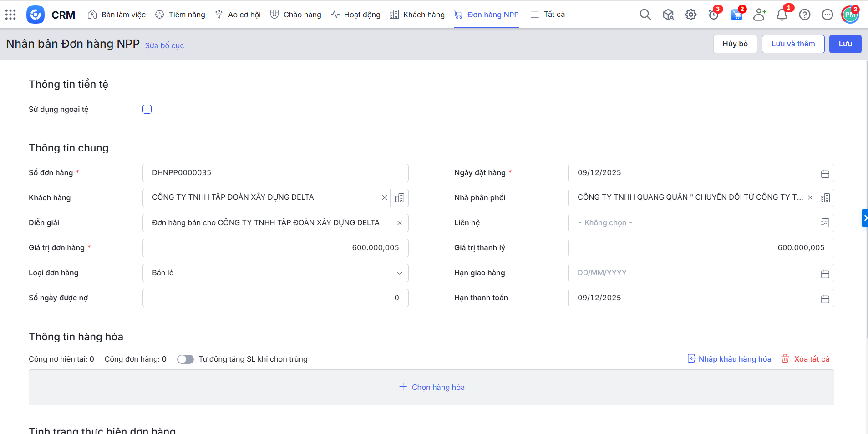The image size is (868, 434).
Task: Click the search magnifier icon
Action: [x=645, y=15]
